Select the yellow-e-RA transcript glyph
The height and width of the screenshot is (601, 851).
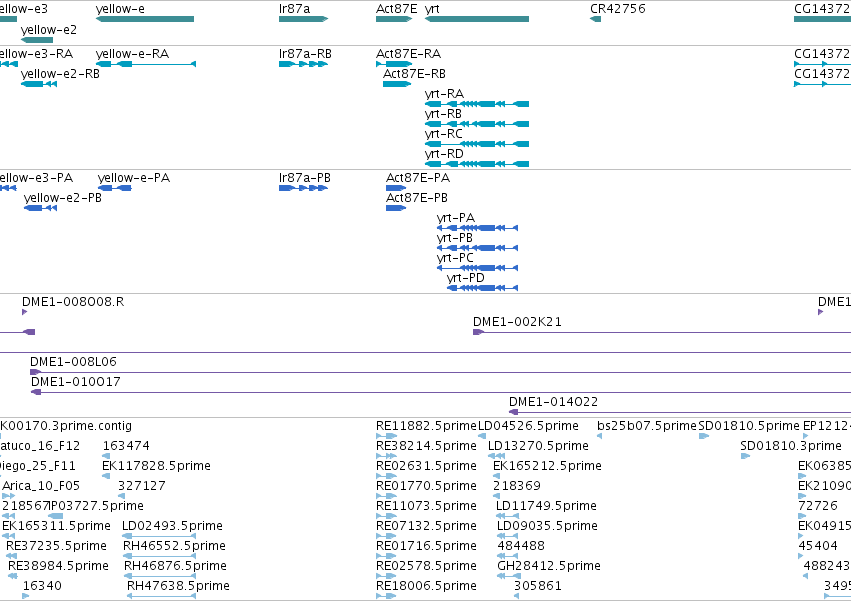[146, 64]
